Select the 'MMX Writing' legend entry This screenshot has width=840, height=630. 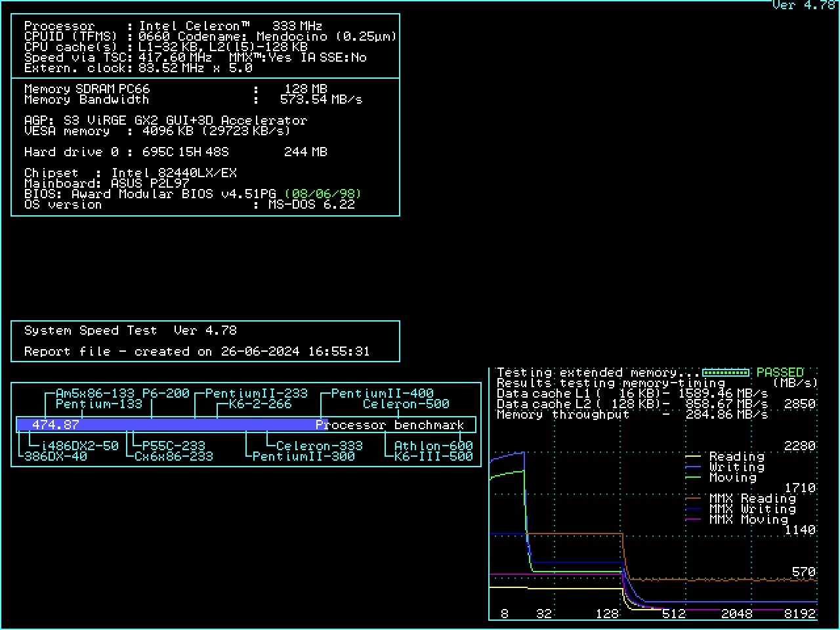tap(741, 509)
